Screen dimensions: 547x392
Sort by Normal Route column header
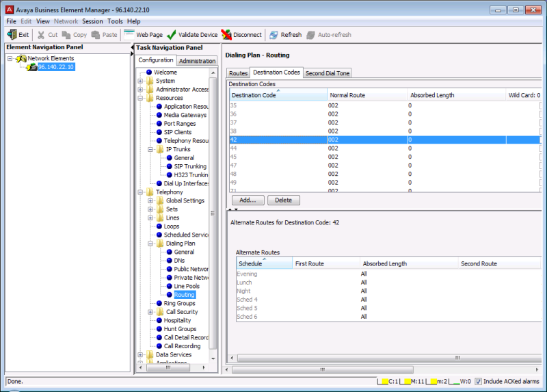(x=367, y=95)
